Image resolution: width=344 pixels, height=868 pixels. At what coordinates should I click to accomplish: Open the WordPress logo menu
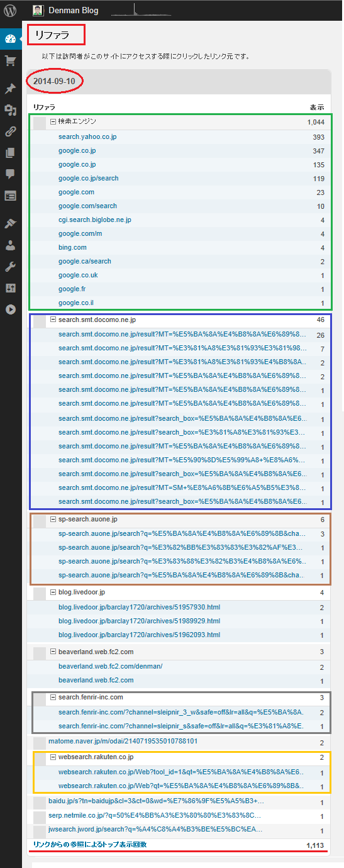(x=10, y=10)
